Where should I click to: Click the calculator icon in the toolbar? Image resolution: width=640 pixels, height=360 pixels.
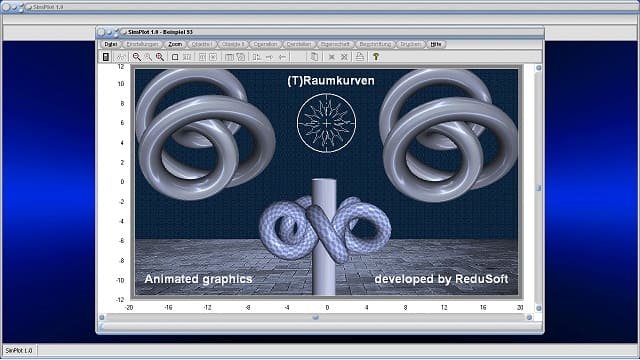pyautogui.click(x=106, y=57)
